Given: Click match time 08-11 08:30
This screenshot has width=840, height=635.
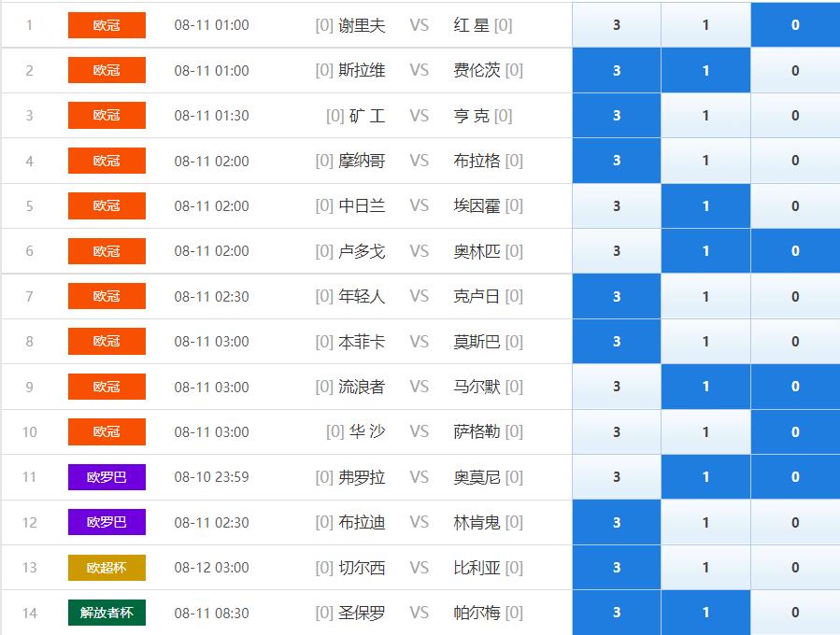Looking at the screenshot, I should [x=211, y=613].
